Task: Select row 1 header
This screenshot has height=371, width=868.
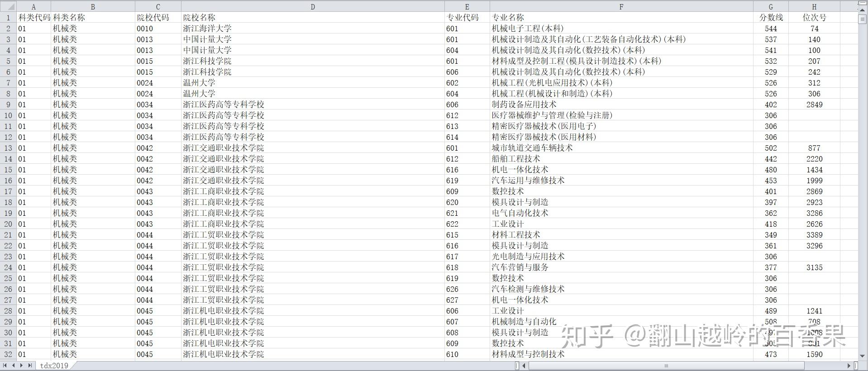Action: (x=8, y=17)
